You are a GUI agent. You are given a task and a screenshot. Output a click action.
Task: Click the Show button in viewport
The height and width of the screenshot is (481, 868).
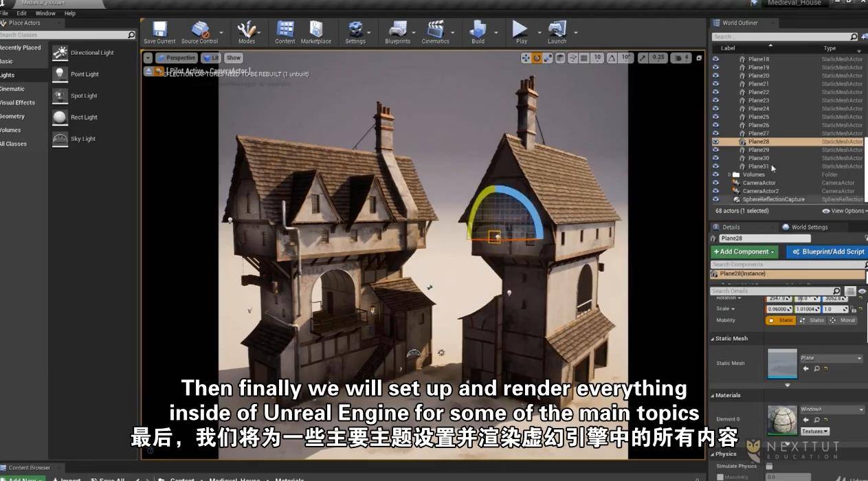[x=234, y=58]
